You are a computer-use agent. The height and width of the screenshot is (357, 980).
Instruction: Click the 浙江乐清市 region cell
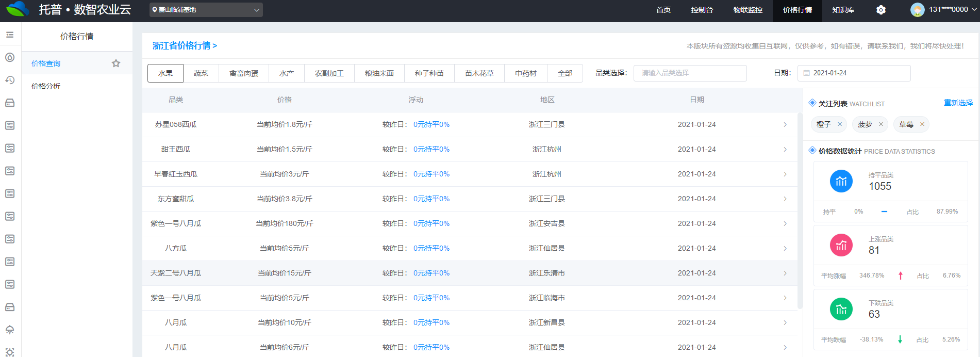[547, 273]
